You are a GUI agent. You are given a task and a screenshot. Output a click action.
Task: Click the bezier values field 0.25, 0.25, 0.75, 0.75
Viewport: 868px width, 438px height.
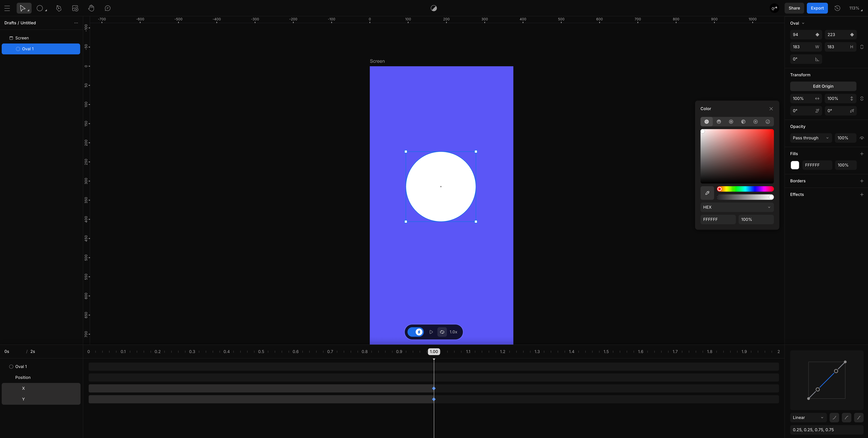coord(826,430)
